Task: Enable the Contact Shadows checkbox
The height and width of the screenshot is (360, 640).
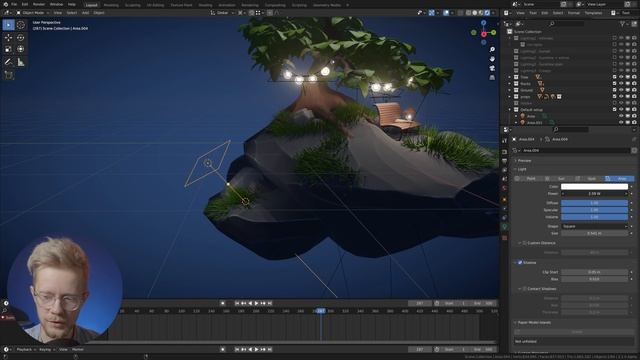Action: pos(524,289)
